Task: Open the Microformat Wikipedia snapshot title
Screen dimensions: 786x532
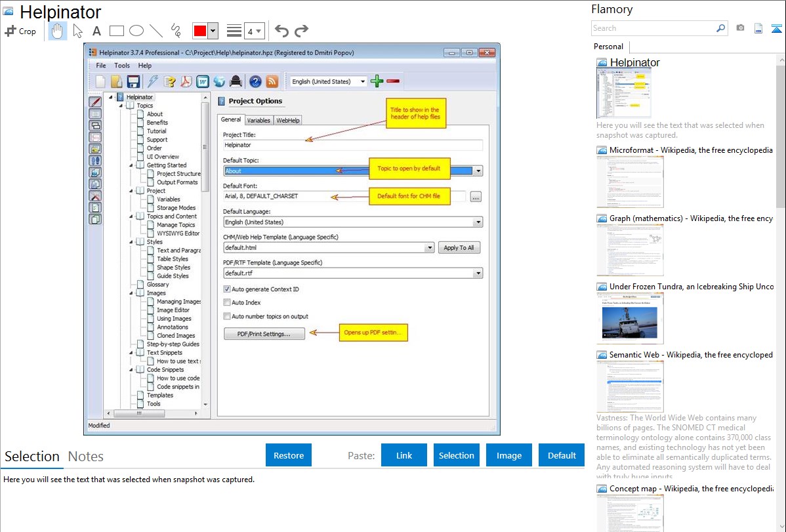Action: [691, 150]
